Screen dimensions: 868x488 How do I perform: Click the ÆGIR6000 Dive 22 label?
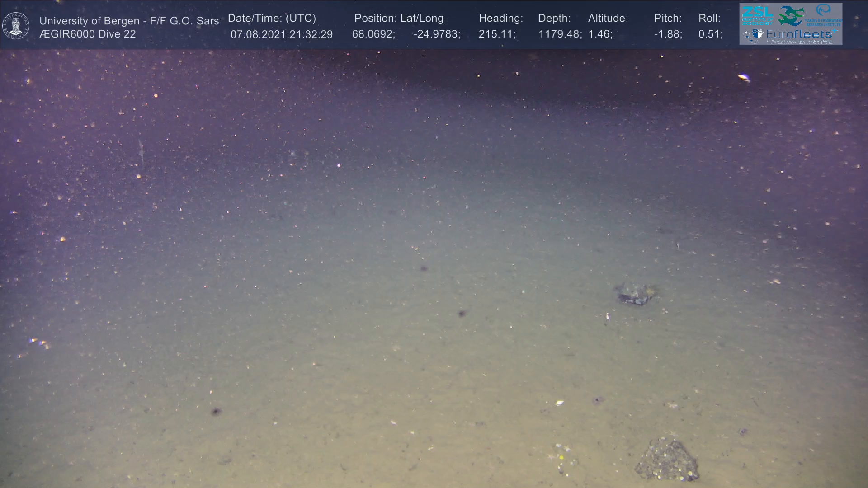87,34
